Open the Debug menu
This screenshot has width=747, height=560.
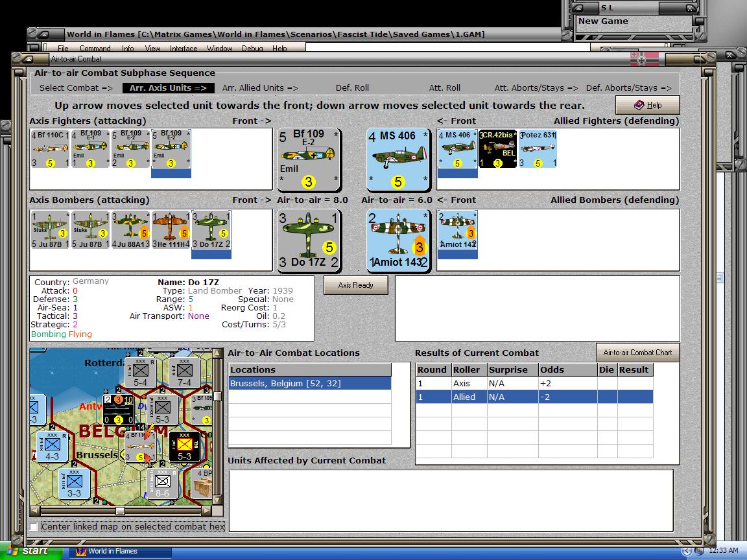(252, 49)
